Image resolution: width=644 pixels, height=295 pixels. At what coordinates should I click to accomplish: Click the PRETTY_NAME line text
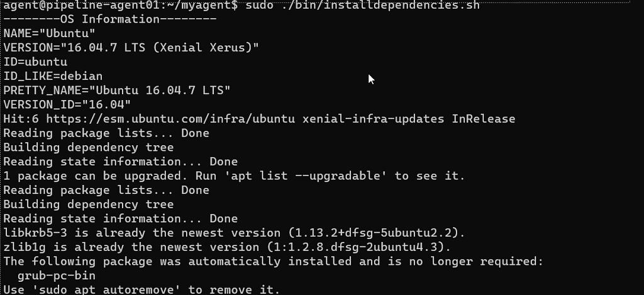coord(117,91)
